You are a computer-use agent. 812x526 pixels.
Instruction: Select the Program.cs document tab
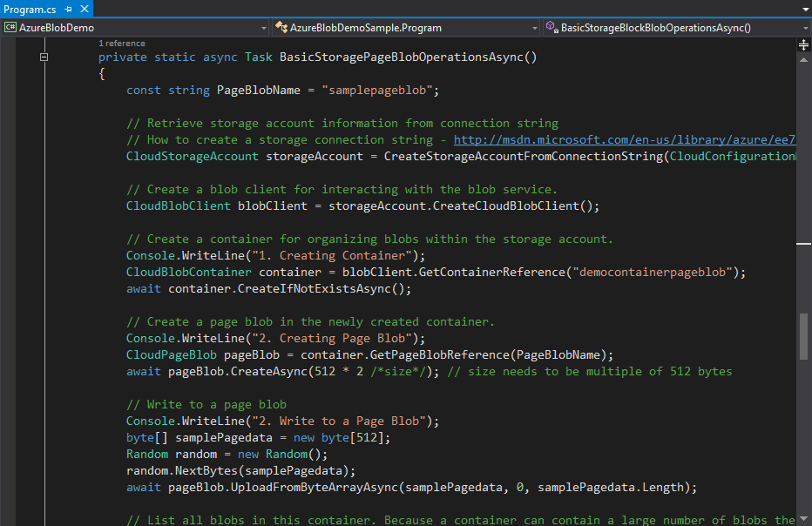click(x=30, y=9)
